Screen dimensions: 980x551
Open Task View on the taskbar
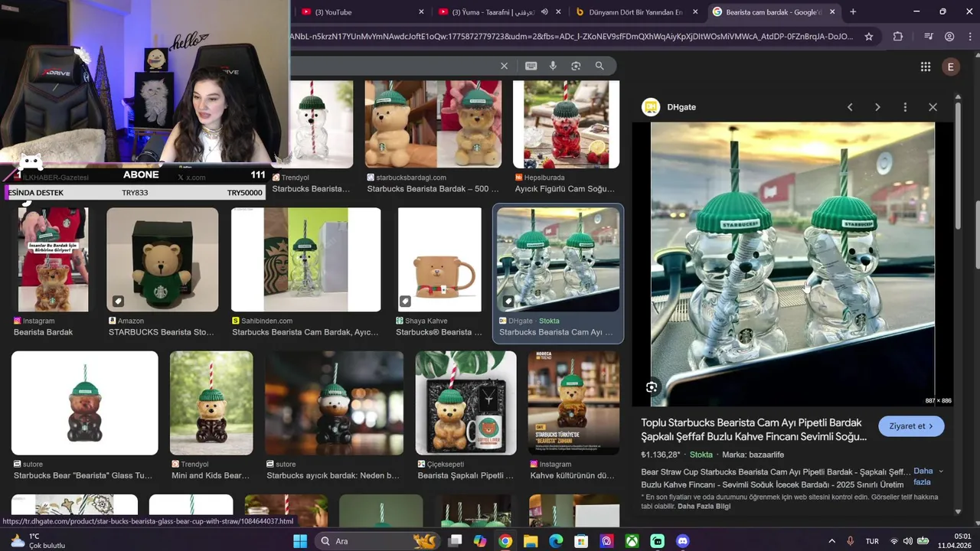(455, 541)
